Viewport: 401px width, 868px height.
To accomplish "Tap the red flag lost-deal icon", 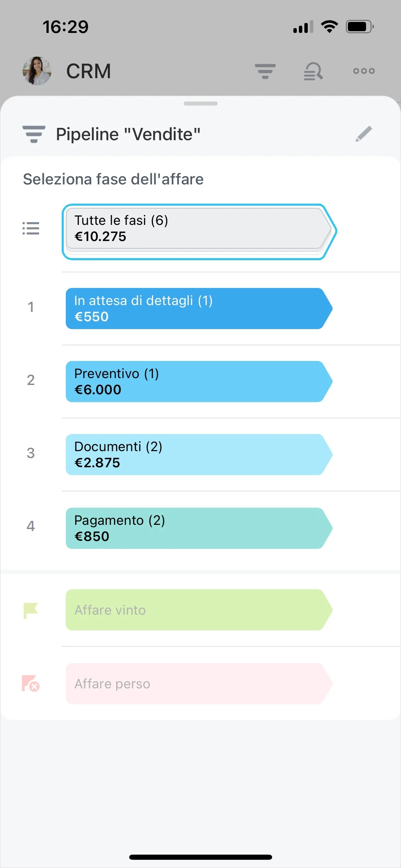I will [31, 683].
